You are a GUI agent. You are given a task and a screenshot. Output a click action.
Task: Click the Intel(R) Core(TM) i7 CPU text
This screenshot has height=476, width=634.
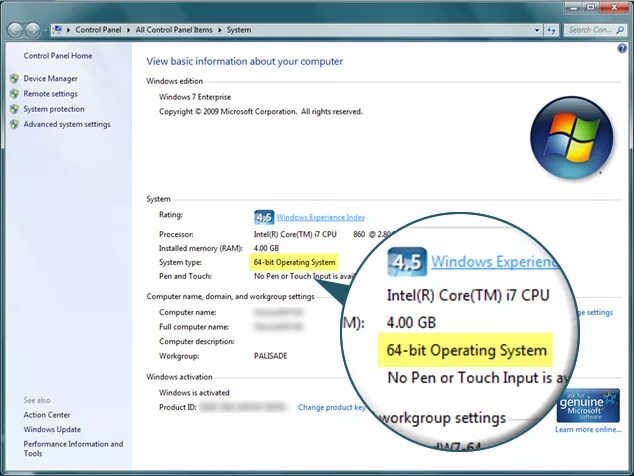[295, 235]
